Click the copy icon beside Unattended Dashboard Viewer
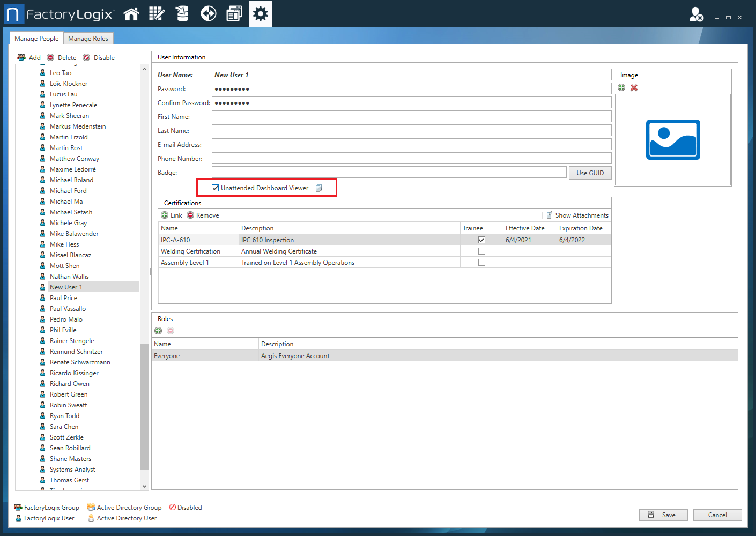The height and width of the screenshot is (536, 756). click(x=318, y=188)
